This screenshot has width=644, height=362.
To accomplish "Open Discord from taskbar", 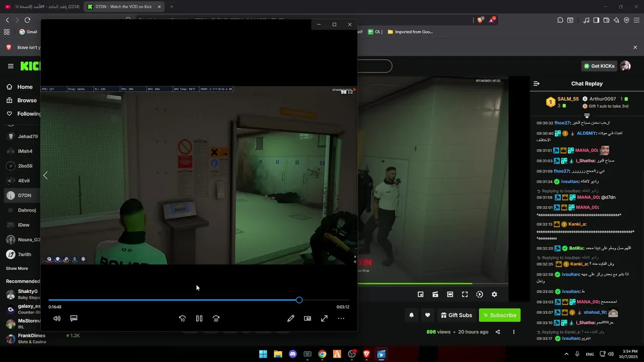I will point(293,354).
